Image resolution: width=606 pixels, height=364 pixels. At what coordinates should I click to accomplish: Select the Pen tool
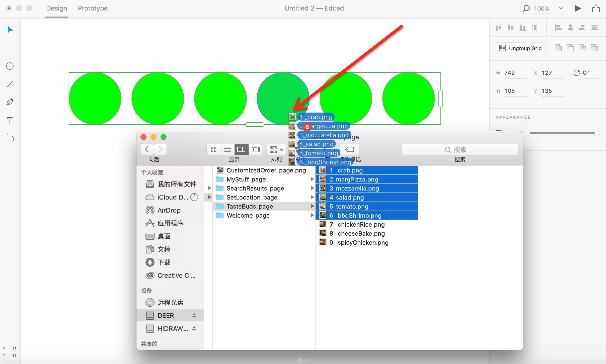[10, 102]
